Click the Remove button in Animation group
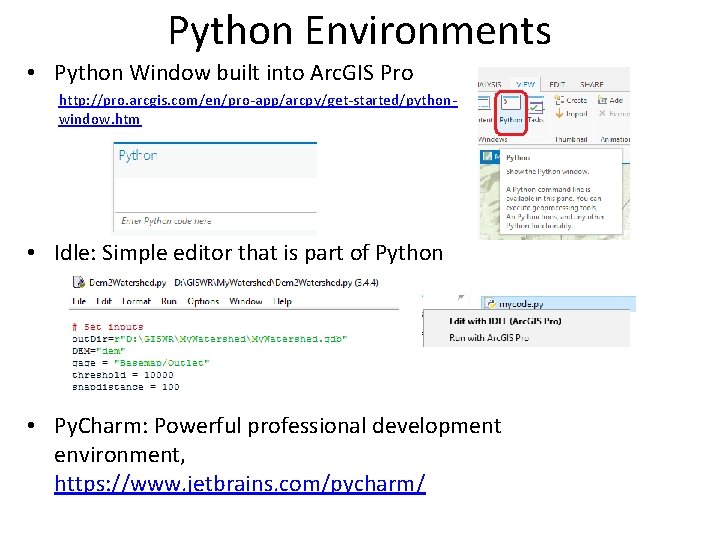Viewport: 720px width, 540px height. tap(614, 113)
